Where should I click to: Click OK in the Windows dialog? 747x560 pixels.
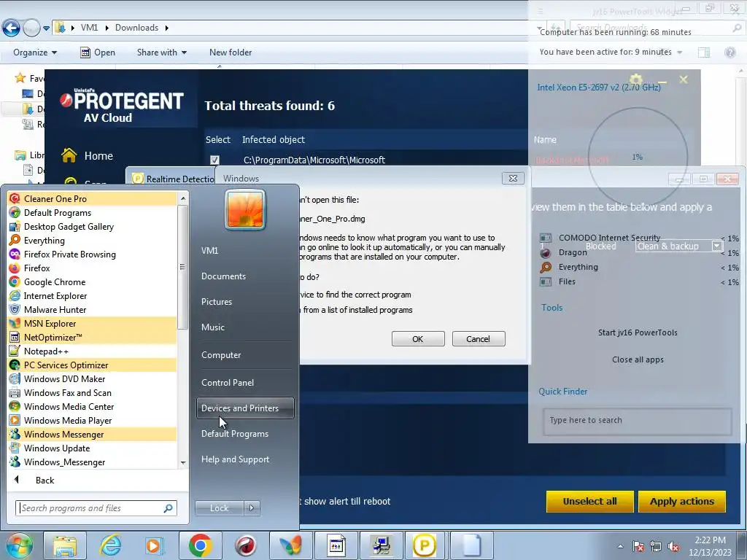pos(418,339)
